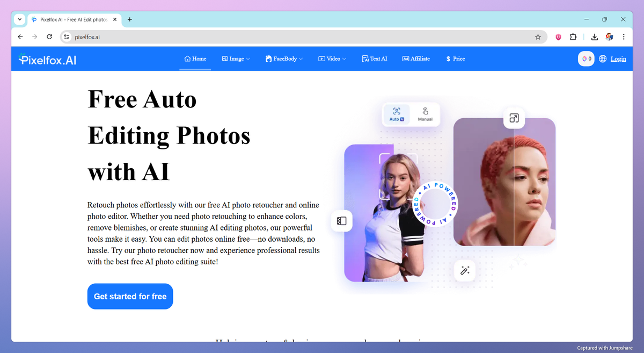Click the credits counter showing 0
644x353 pixels.
pyautogui.click(x=586, y=59)
